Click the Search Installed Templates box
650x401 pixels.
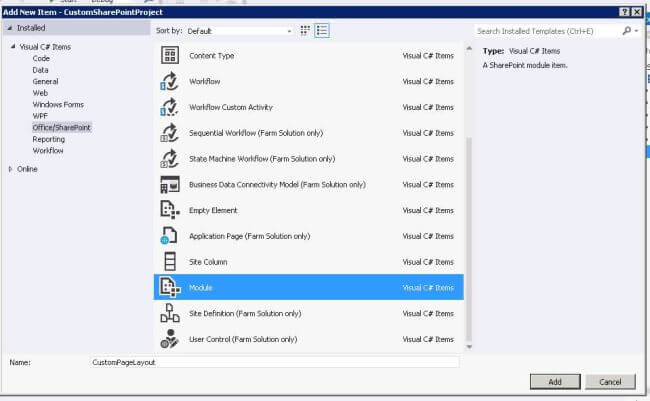548,31
